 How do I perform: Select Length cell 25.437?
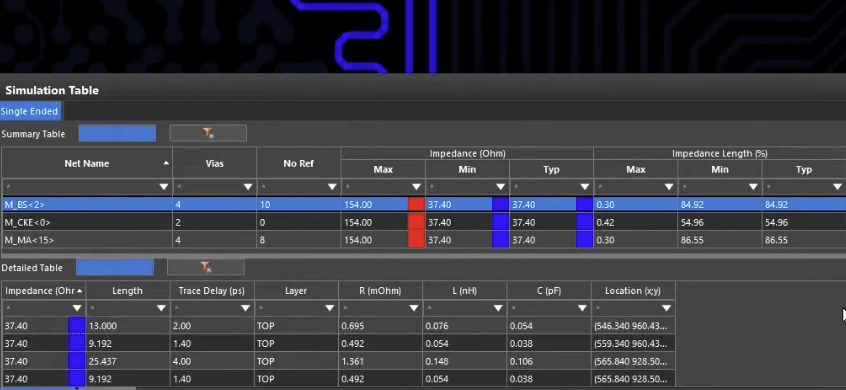127,361
